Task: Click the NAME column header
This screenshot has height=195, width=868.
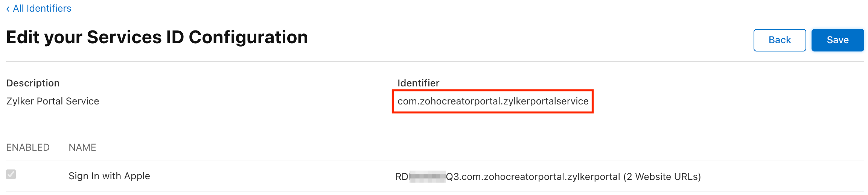Action: click(x=82, y=147)
